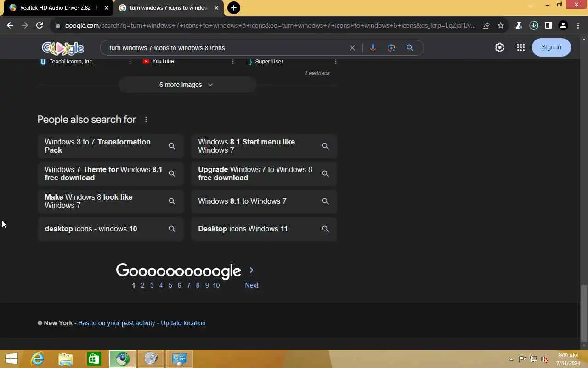Open People also search for options menu

point(146,120)
